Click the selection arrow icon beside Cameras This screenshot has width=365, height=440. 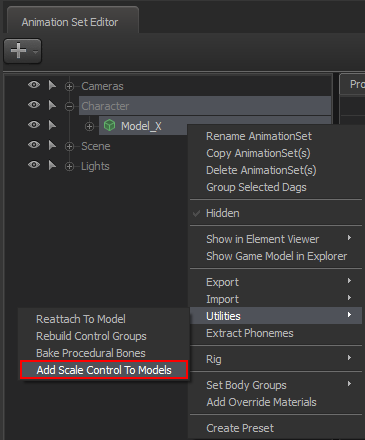pos(52,86)
